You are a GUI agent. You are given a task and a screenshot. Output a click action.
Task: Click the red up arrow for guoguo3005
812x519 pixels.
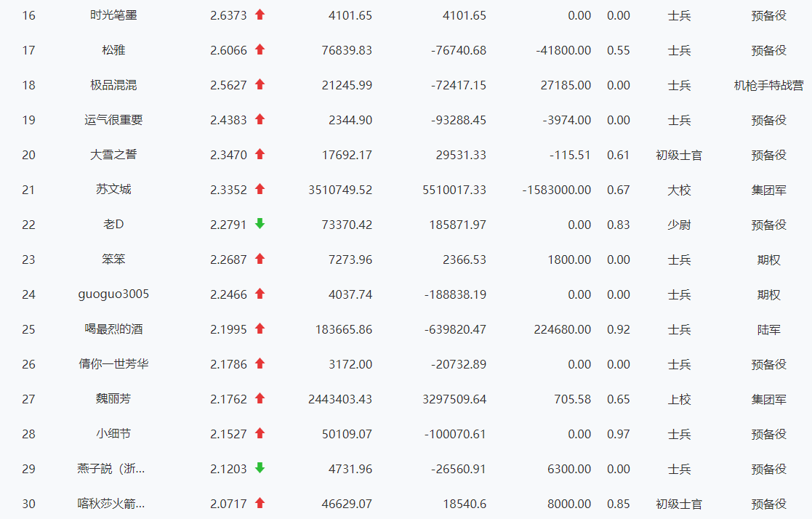pyautogui.click(x=260, y=294)
